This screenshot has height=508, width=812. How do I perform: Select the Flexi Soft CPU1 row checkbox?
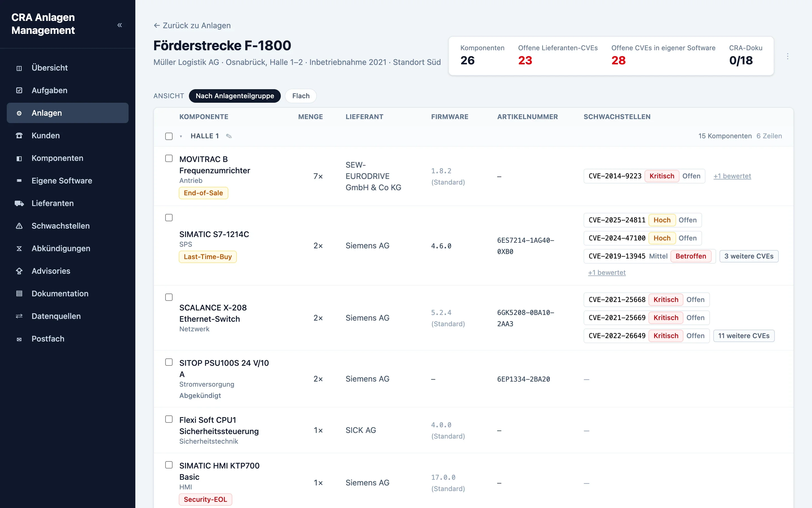click(169, 419)
